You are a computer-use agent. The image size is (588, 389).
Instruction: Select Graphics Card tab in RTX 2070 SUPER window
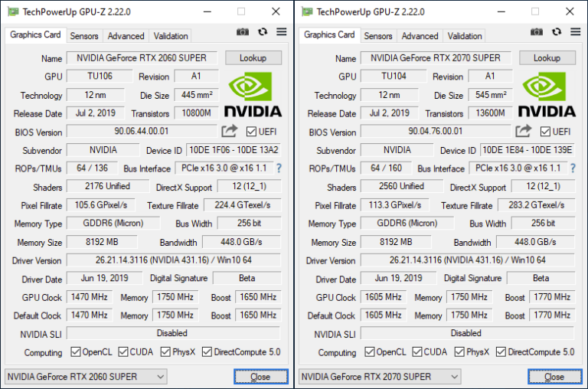tap(329, 34)
